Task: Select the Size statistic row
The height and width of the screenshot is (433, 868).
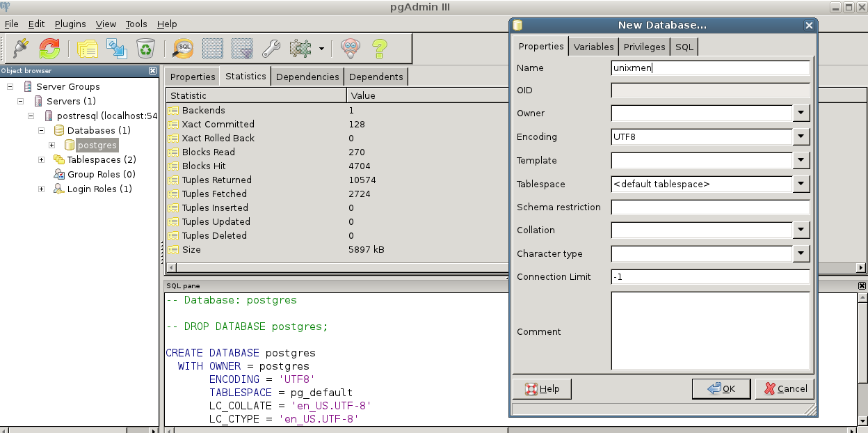Action: coord(337,249)
